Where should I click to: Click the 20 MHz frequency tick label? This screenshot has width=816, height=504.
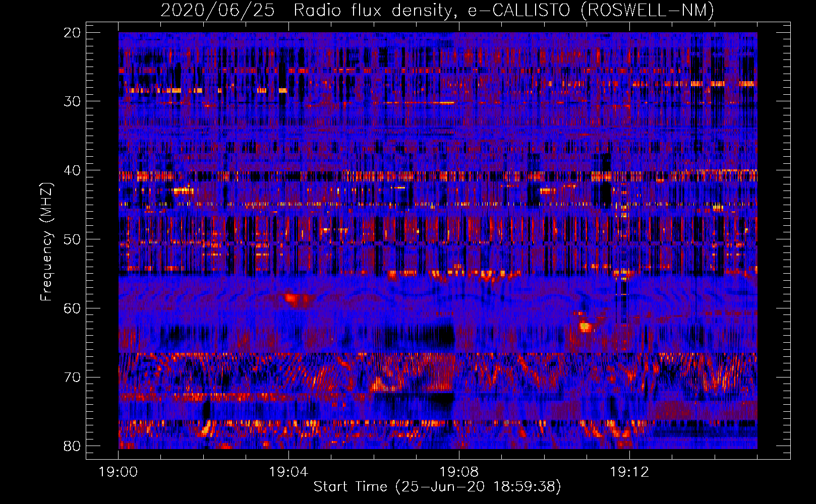(x=72, y=33)
